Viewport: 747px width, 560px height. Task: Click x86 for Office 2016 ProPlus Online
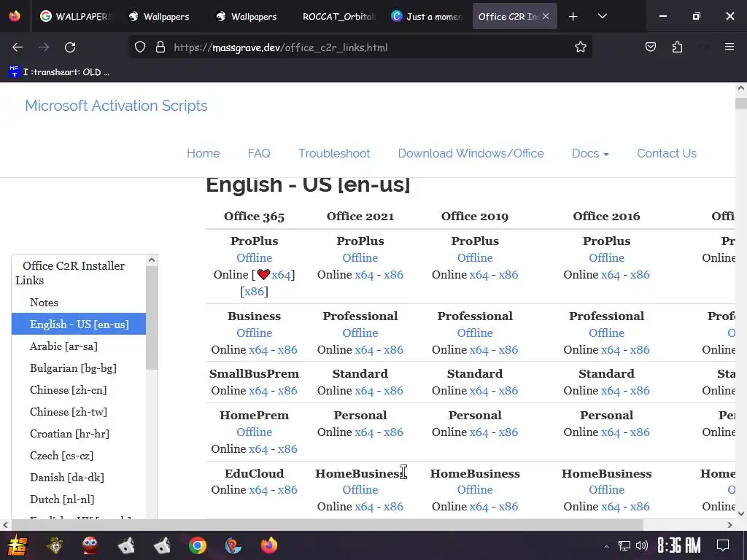pos(640,275)
